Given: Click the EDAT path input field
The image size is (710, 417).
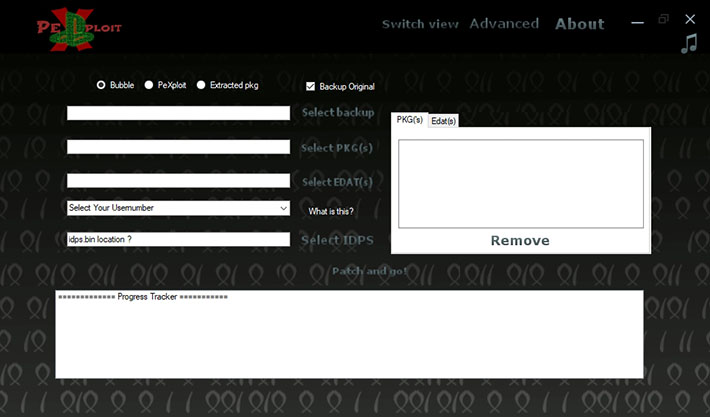Looking at the screenshot, I should point(178,180).
